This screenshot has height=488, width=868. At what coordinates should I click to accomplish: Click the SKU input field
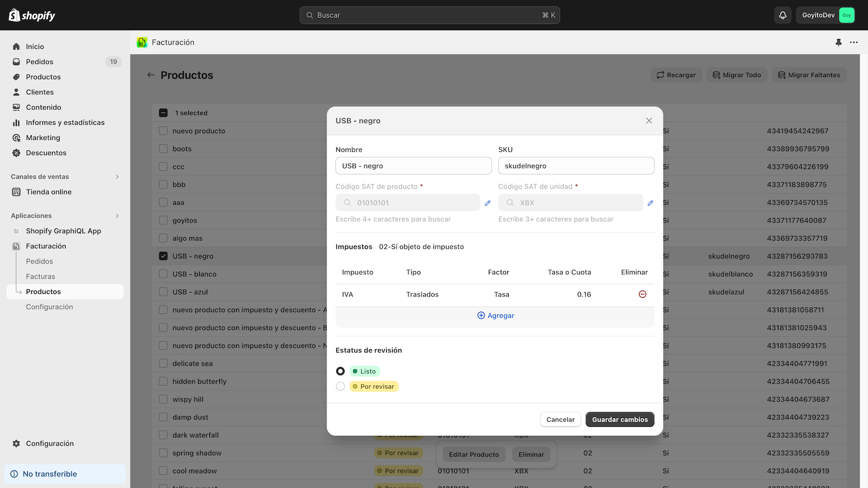coord(576,166)
